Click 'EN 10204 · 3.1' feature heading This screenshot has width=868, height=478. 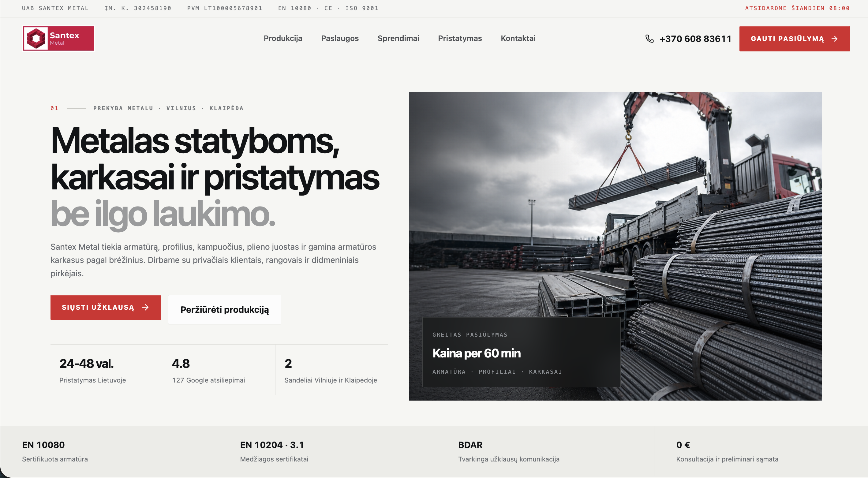pyautogui.click(x=272, y=445)
